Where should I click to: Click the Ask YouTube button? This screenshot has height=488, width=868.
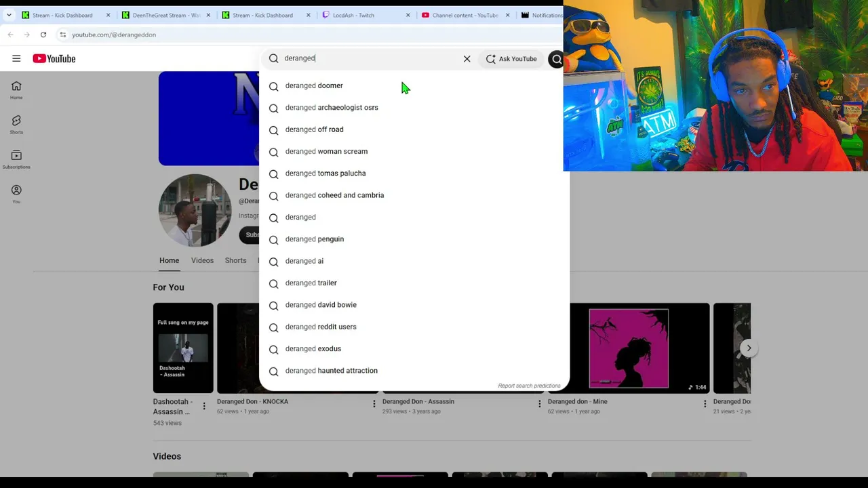511,59
